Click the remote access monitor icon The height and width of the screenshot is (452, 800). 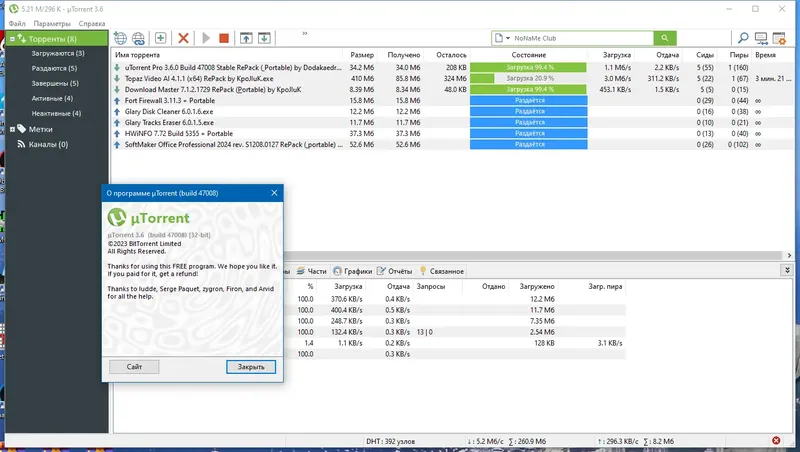coord(761,38)
